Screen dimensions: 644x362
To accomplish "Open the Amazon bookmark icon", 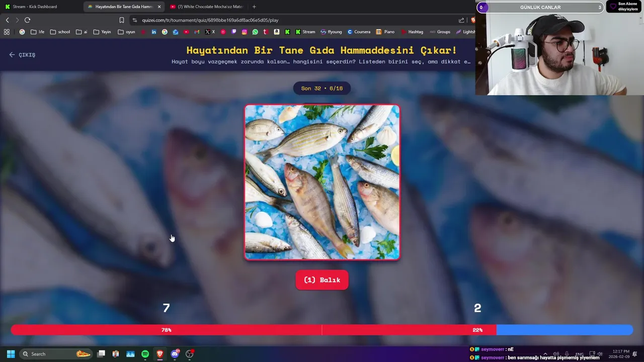I will click(276, 32).
